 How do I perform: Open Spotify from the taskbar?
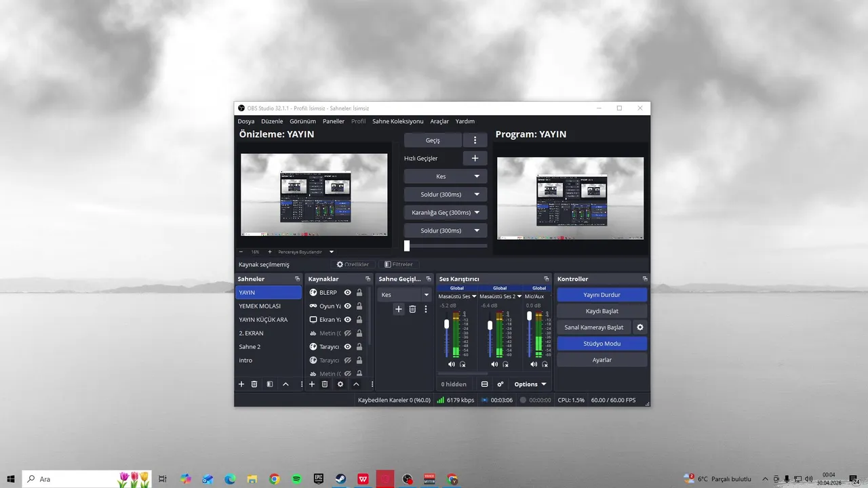296,479
